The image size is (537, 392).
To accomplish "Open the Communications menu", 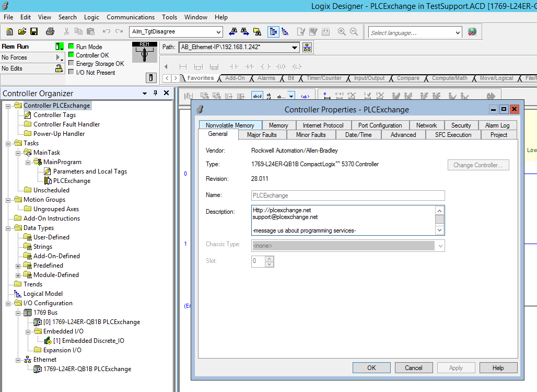I will coord(130,17).
